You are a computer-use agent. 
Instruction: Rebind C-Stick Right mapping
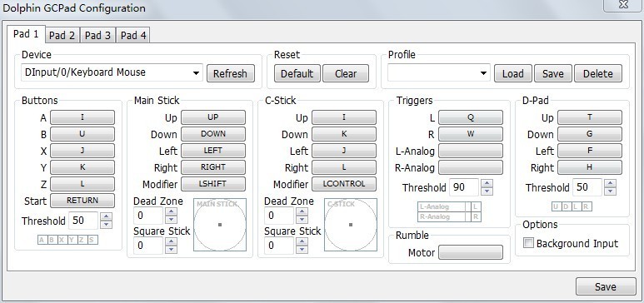click(344, 167)
